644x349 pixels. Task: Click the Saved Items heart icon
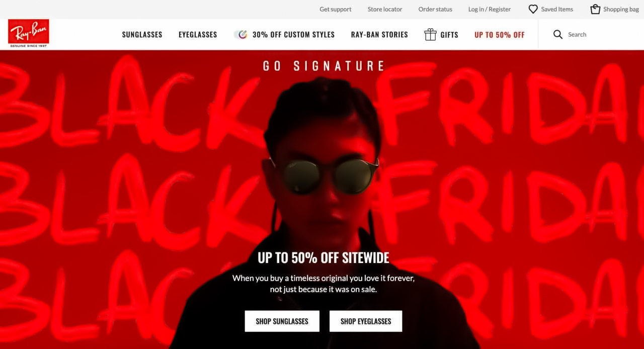[x=533, y=9]
